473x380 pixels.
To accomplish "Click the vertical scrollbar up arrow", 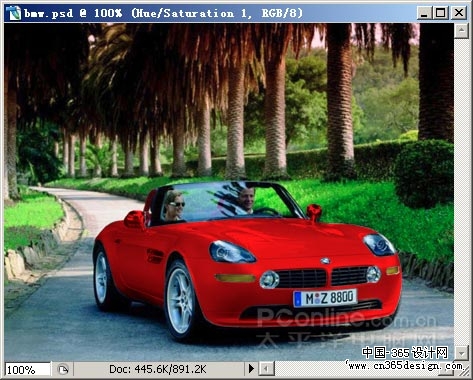I will pyautogui.click(x=461, y=31).
